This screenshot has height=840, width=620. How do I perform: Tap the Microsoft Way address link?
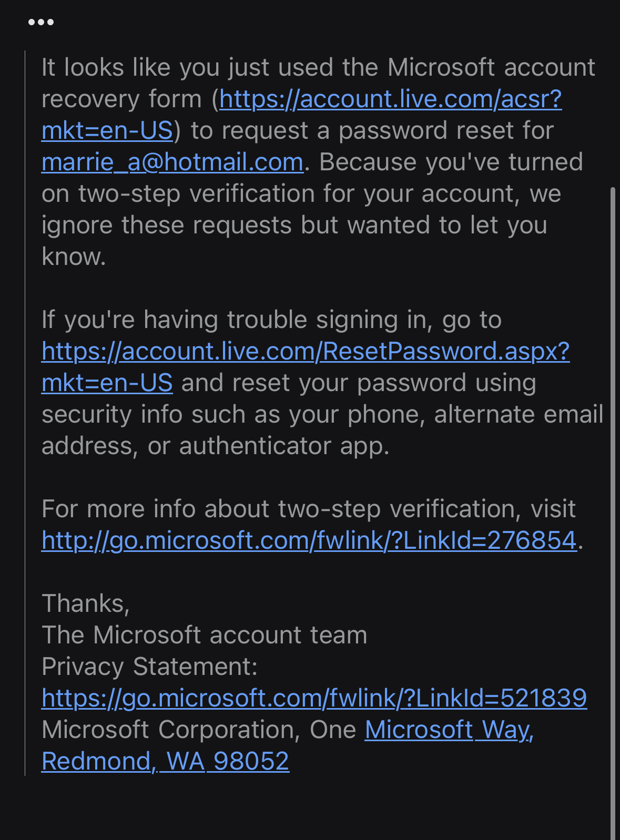[449, 730]
